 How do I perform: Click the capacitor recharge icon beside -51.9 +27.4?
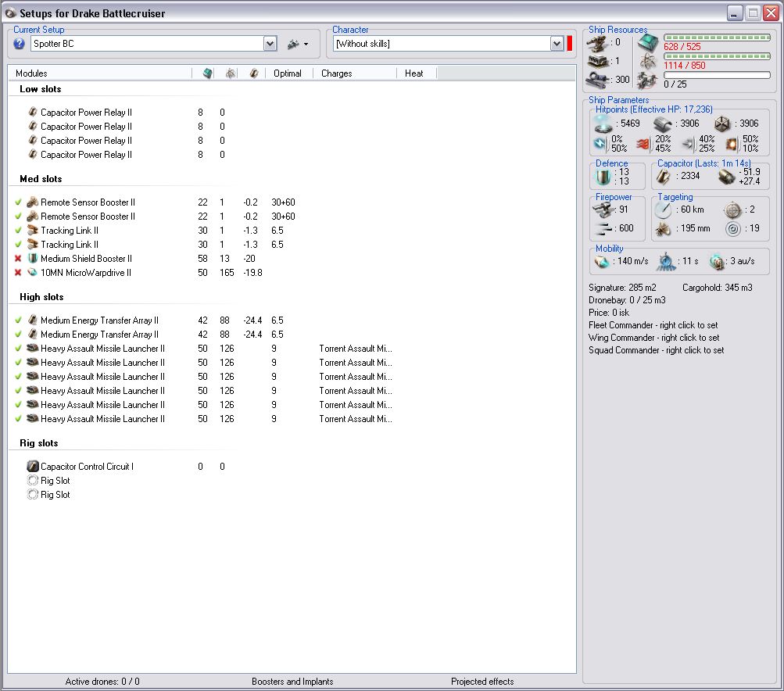tap(726, 177)
